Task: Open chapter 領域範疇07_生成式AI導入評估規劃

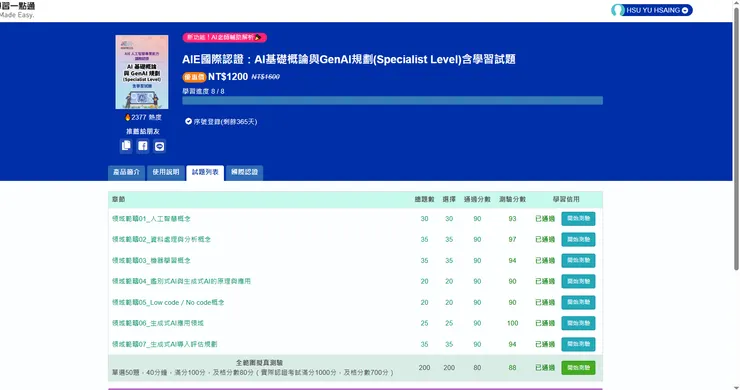Action: point(165,344)
